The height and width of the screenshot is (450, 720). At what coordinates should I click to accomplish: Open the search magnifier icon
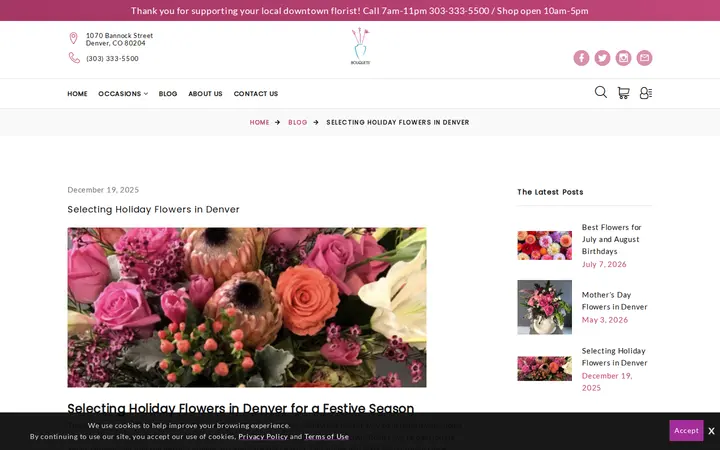click(601, 92)
